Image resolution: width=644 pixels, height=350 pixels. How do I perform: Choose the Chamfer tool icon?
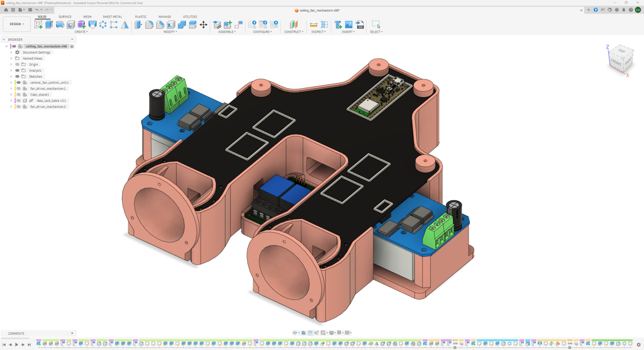point(160,25)
